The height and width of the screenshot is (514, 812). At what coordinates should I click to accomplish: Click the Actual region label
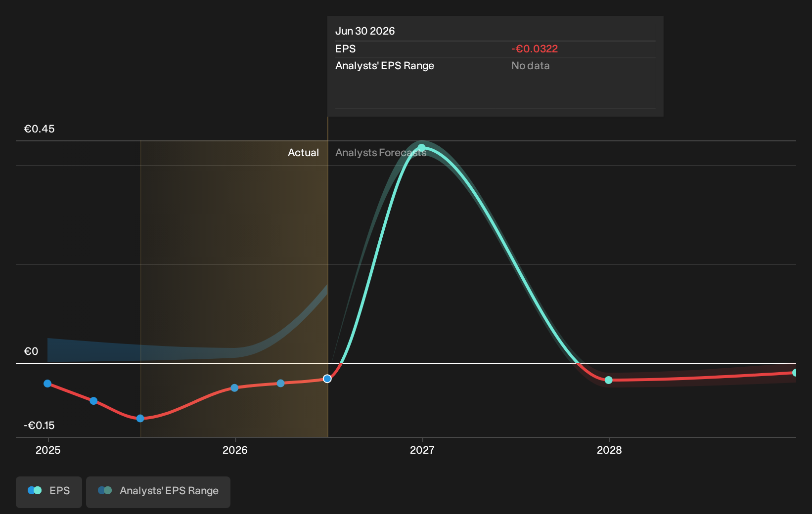(x=303, y=153)
